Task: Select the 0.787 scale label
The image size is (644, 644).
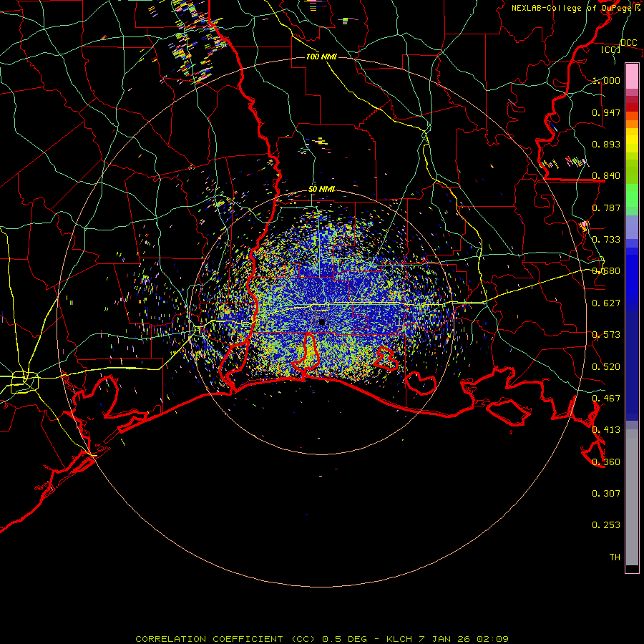Action: pos(606,208)
